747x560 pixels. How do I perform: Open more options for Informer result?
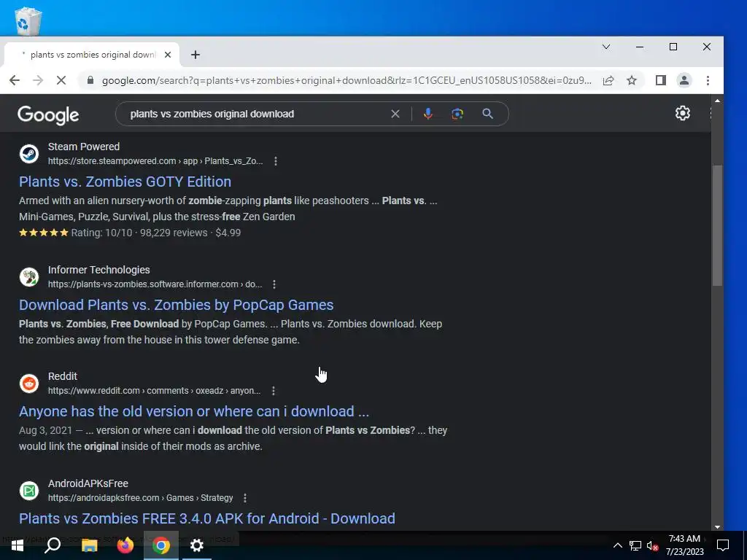tap(274, 284)
